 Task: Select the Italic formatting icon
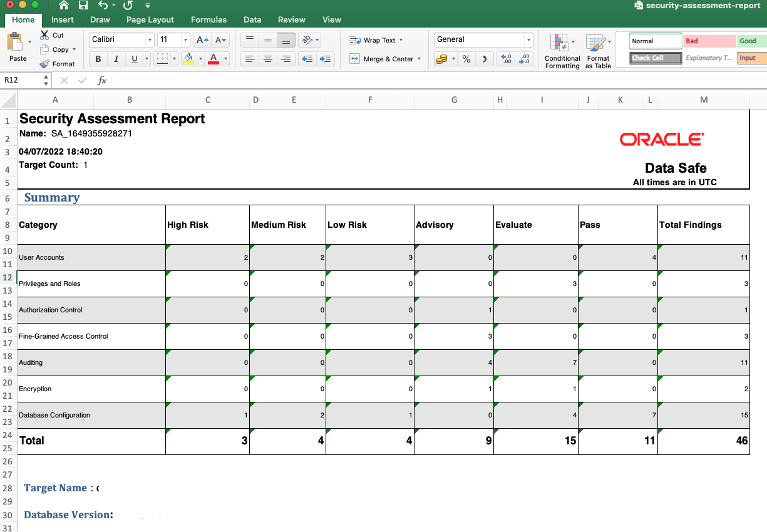point(115,59)
